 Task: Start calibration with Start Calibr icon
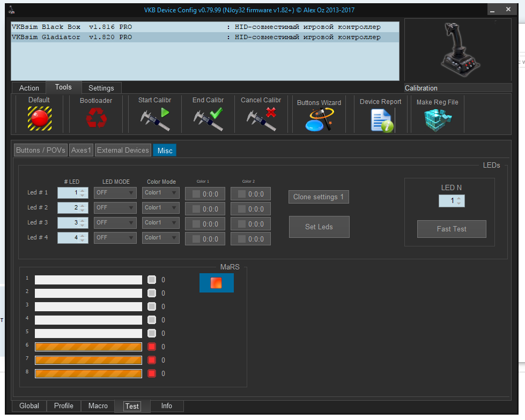tap(155, 119)
